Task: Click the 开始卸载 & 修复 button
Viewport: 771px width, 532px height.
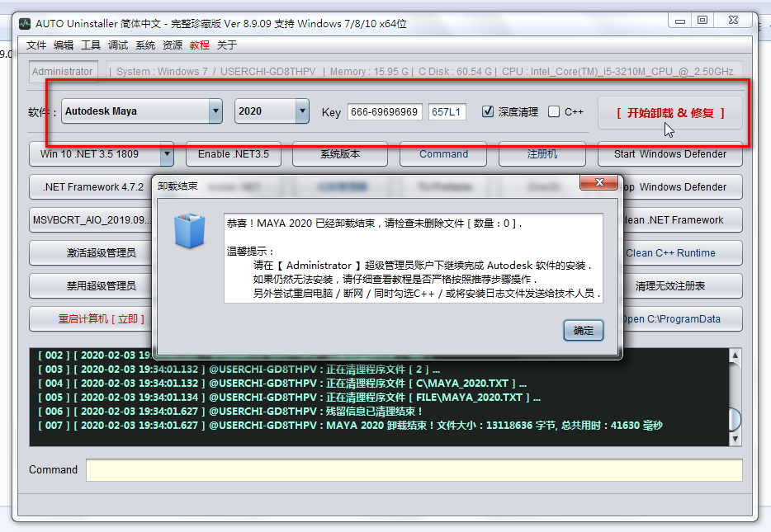Action: point(670,113)
